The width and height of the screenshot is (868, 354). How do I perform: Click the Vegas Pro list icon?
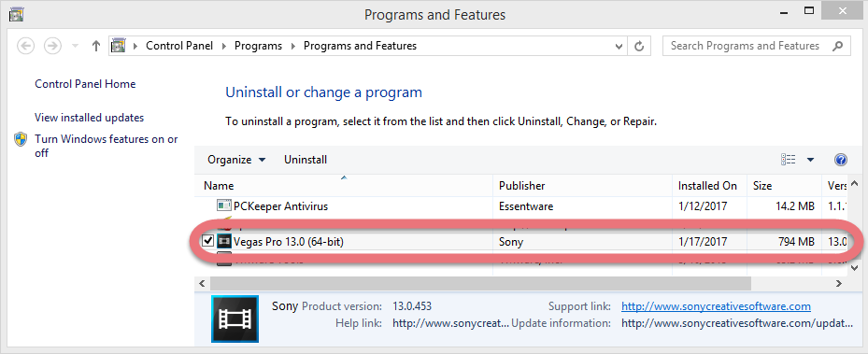point(223,241)
